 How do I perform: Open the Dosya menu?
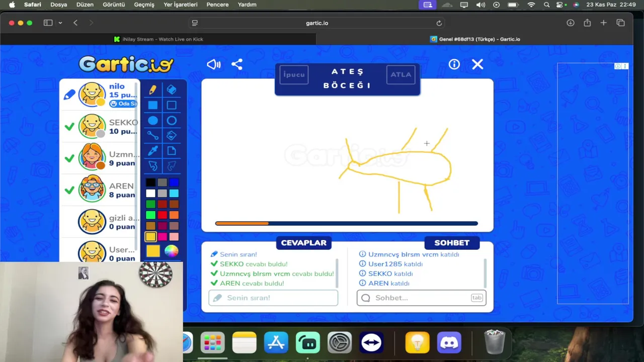(x=59, y=5)
